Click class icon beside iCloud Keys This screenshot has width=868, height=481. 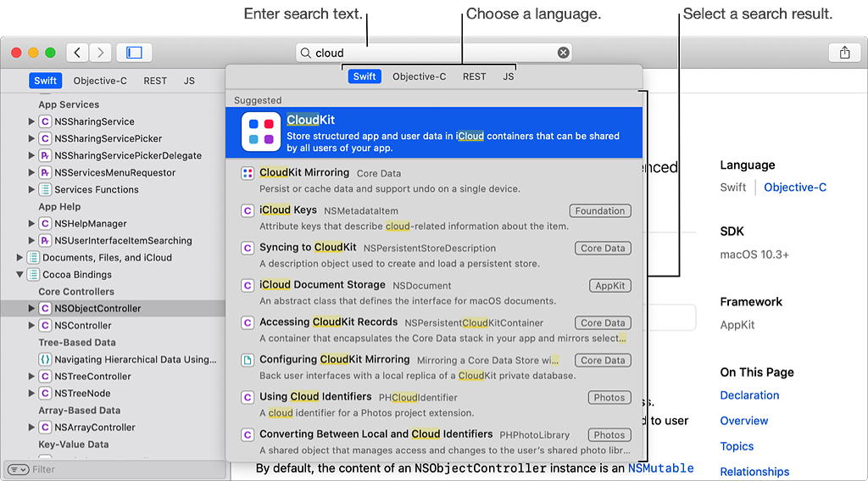point(248,210)
